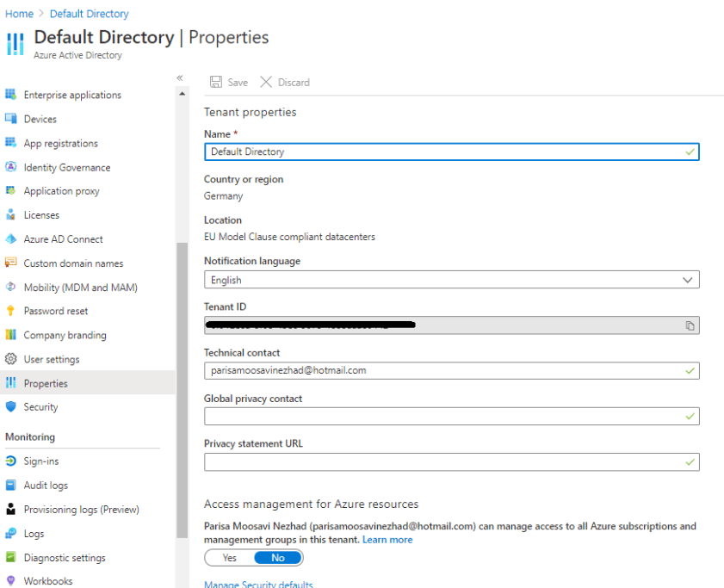Viewport: 724px width, 588px height.
Task: Go to Home breadcrumb link
Action: pyautogui.click(x=19, y=14)
